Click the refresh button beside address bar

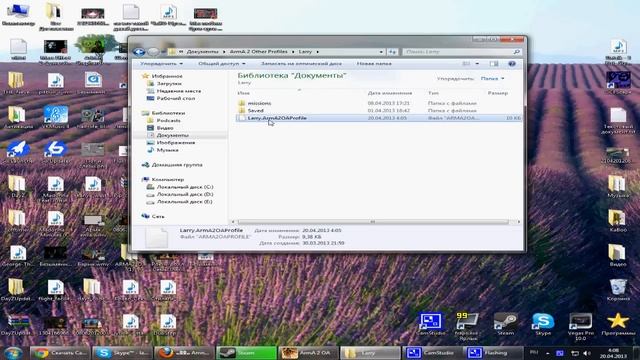[x=392, y=52]
